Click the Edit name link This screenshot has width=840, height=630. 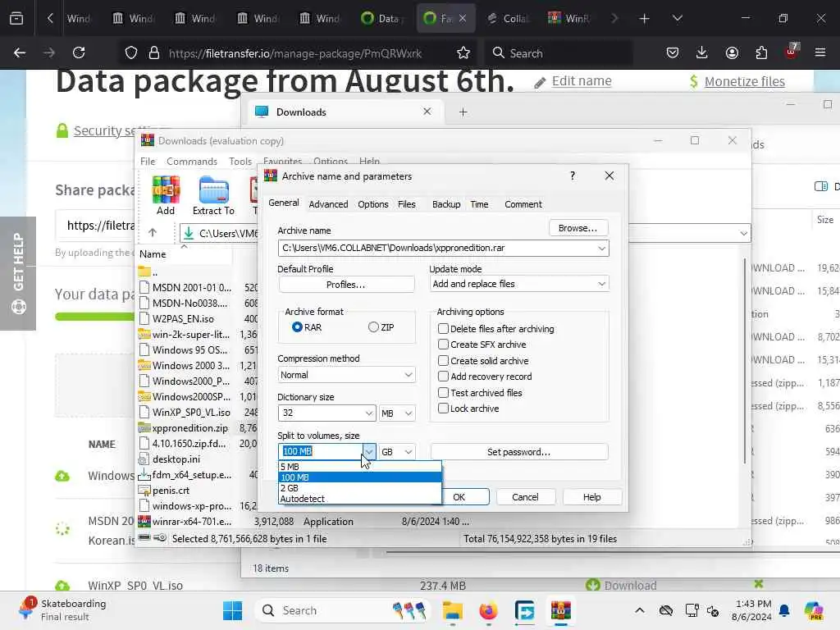pos(582,81)
